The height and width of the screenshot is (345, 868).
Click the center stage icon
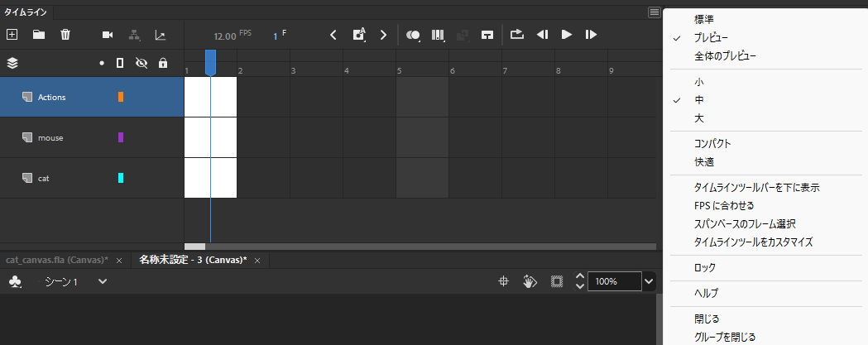(503, 281)
